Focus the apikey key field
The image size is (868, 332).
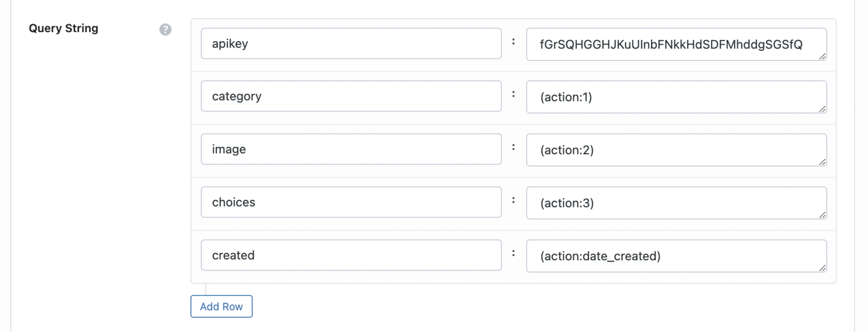(351, 43)
